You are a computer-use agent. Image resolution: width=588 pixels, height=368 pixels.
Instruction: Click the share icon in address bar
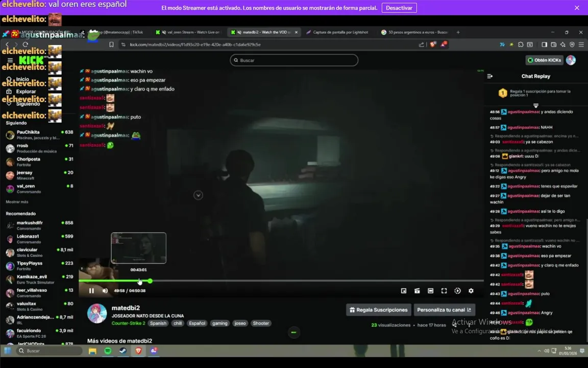[x=421, y=44]
